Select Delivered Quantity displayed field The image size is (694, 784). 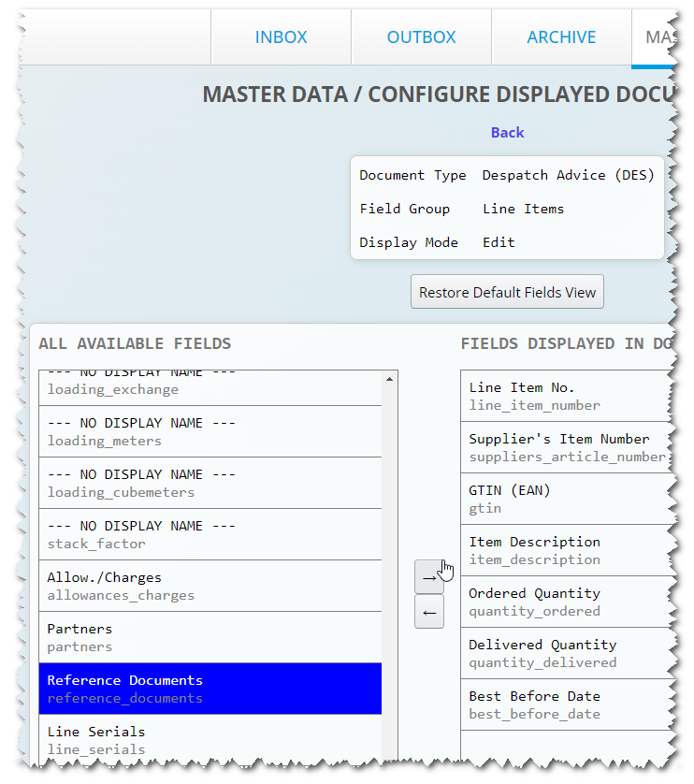click(x=568, y=654)
